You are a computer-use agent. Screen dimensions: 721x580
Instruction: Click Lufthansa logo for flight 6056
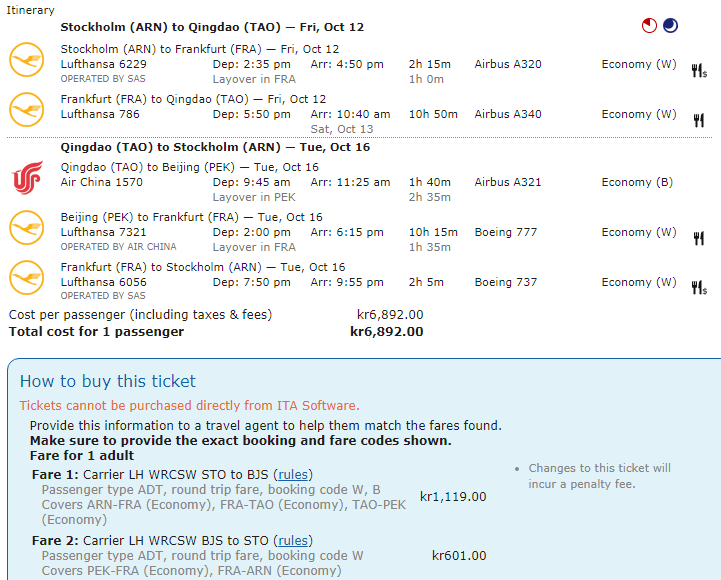point(27,277)
